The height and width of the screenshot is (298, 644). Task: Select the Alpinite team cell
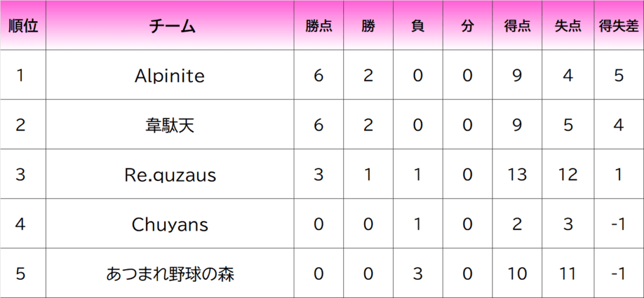[170, 75]
